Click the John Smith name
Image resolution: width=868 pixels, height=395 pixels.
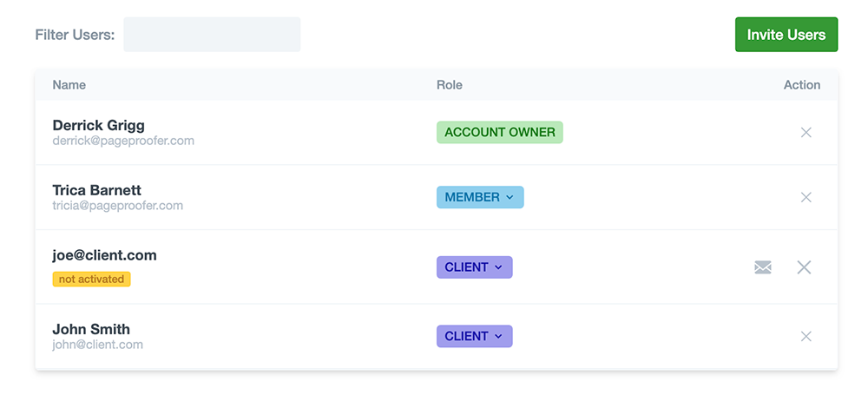point(91,329)
